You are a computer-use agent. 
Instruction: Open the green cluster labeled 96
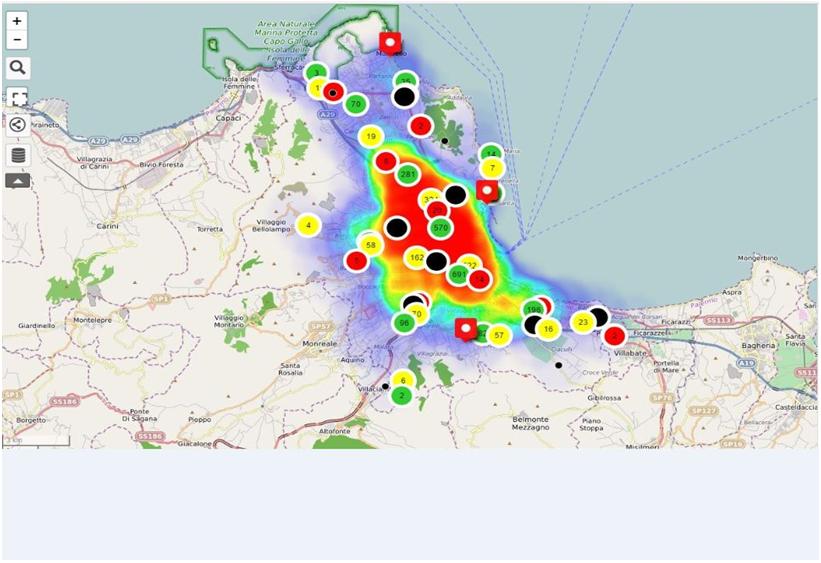pyautogui.click(x=404, y=323)
